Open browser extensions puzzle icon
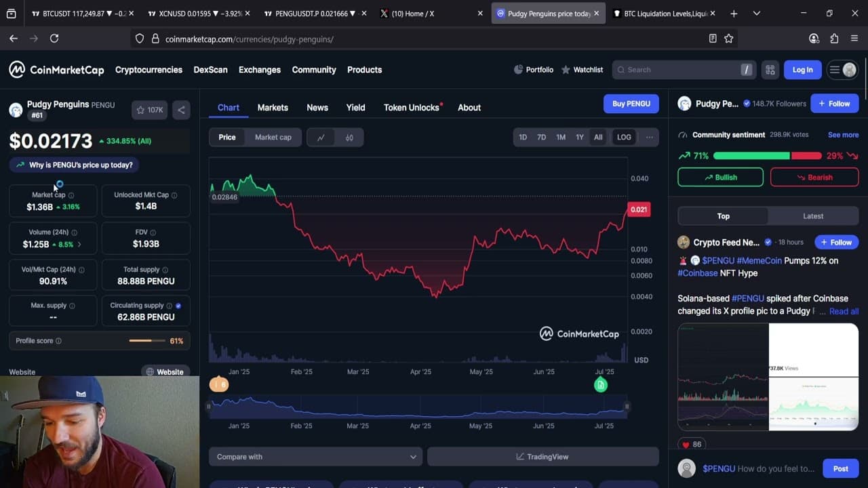868x488 pixels. (834, 39)
